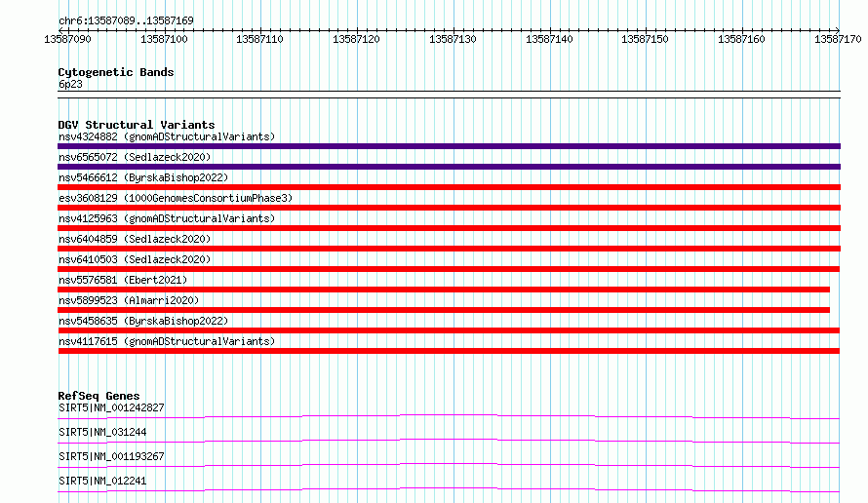Click the magenta intron line for SIRT5|NM_031244

coord(449,440)
